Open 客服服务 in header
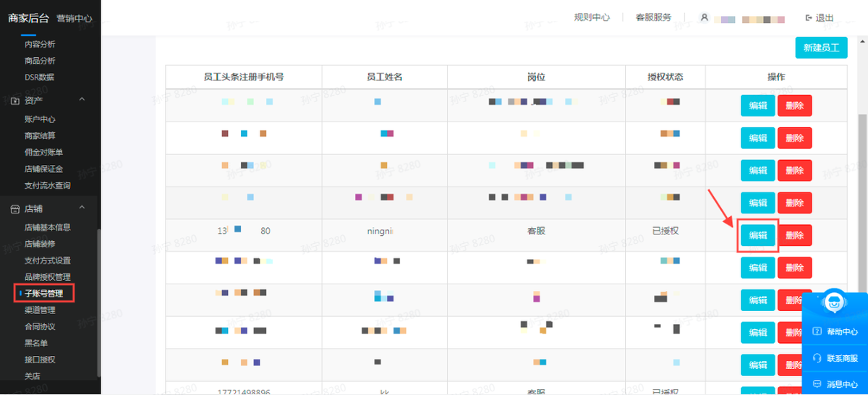The image size is (868, 395). tap(653, 18)
